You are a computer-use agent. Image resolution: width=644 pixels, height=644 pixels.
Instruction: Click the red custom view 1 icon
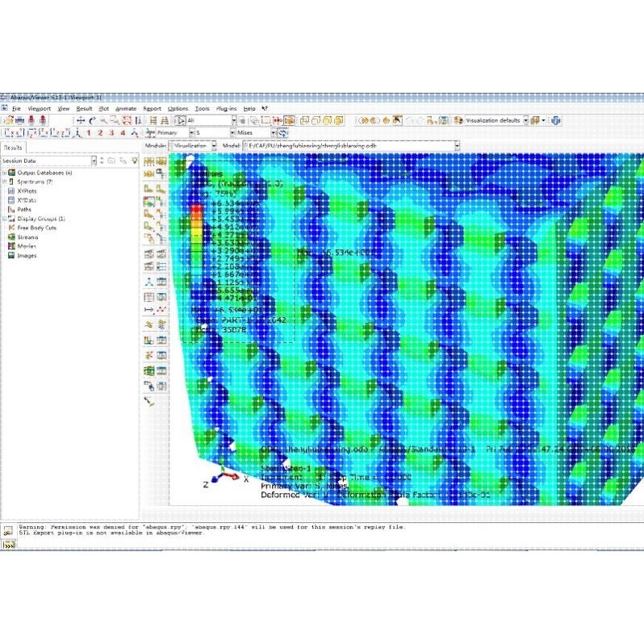(88, 132)
